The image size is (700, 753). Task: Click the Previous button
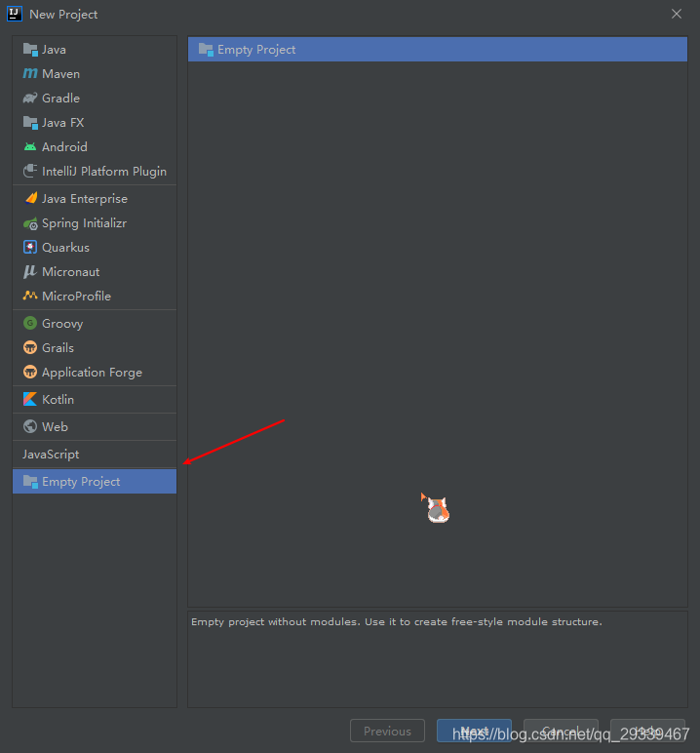pos(387,731)
